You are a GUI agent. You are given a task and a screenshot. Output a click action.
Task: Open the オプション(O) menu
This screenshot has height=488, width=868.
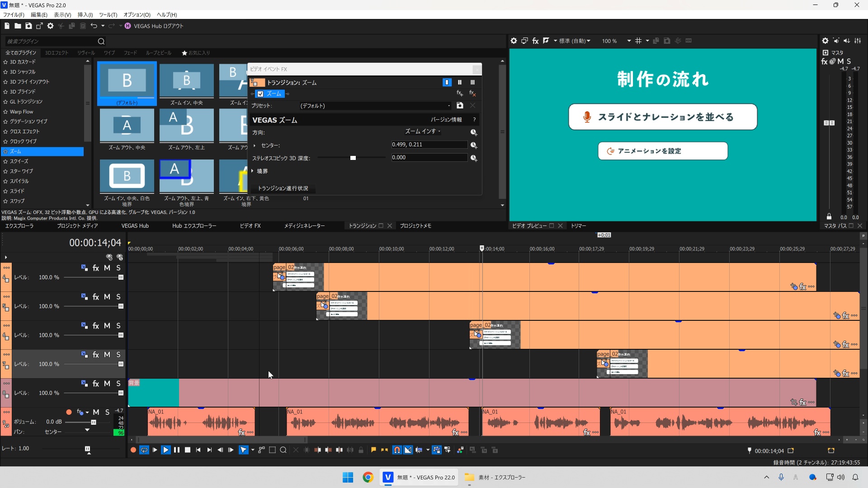click(x=137, y=15)
